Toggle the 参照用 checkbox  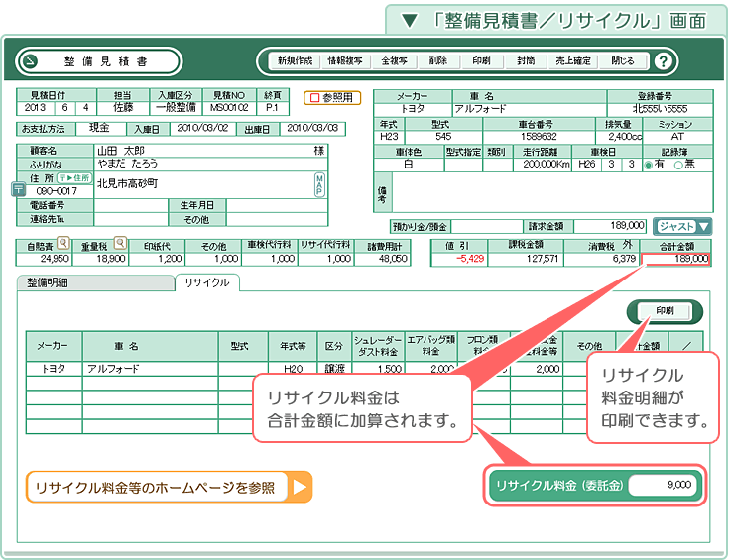click(x=314, y=97)
